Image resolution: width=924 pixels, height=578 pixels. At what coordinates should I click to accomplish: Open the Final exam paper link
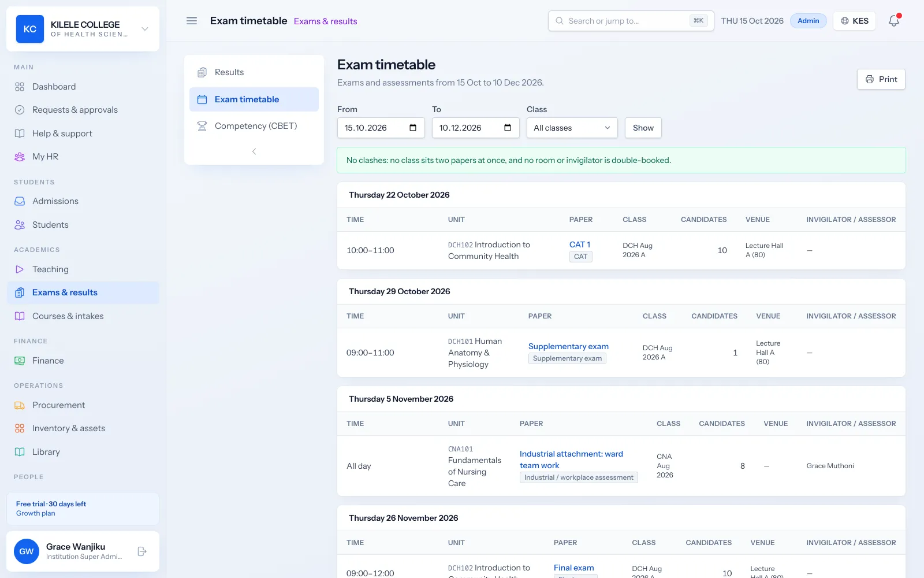point(573,568)
